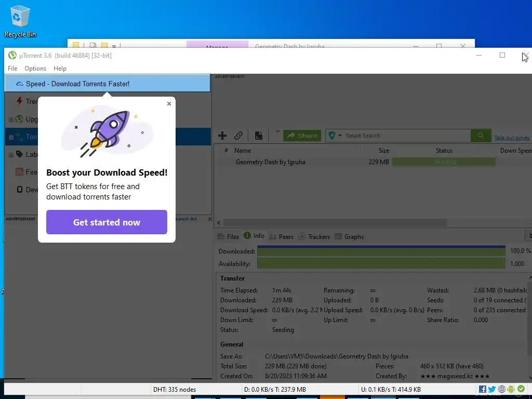The width and height of the screenshot is (532, 399).
Task: Click the green Smart Search magnifier button
Action: point(481,136)
